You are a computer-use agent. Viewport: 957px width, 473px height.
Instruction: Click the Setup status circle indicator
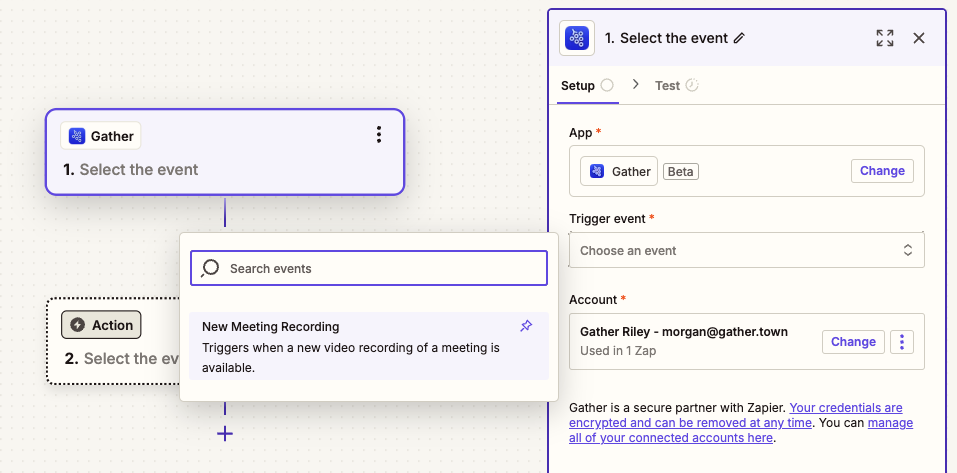607,85
